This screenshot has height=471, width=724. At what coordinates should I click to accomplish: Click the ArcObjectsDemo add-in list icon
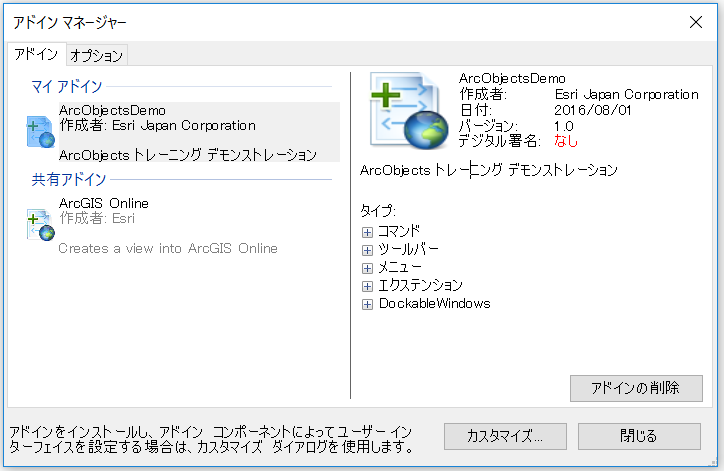[41, 132]
